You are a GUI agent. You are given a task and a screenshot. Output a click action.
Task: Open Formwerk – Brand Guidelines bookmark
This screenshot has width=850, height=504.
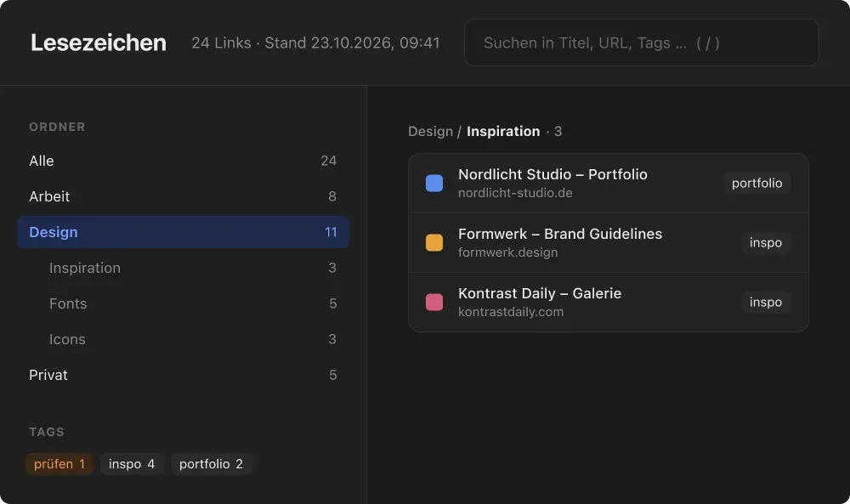point(609,243)
